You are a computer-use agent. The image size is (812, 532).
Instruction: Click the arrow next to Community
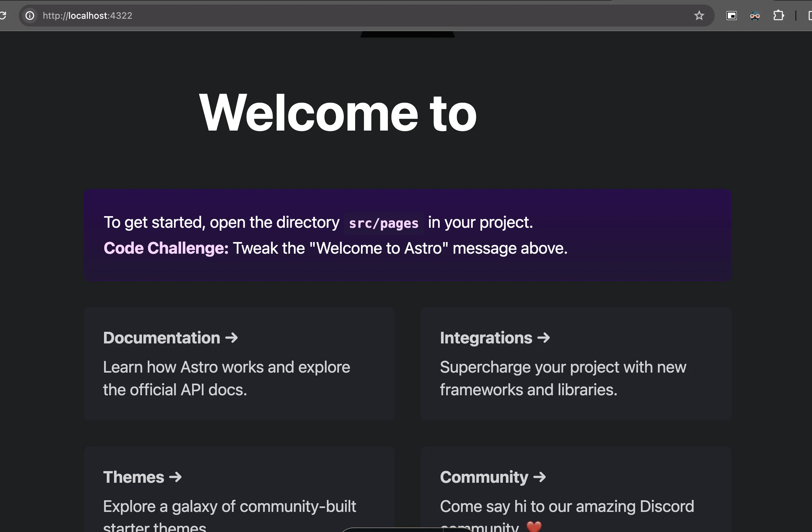click(x=539, y=477)
